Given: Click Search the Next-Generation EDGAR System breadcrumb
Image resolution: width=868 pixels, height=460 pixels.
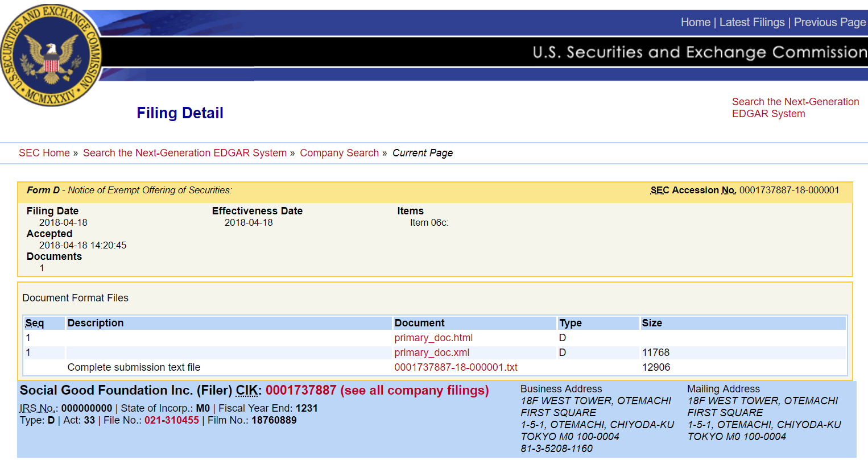Looking at the screenshot, I should tap(185, 153).
